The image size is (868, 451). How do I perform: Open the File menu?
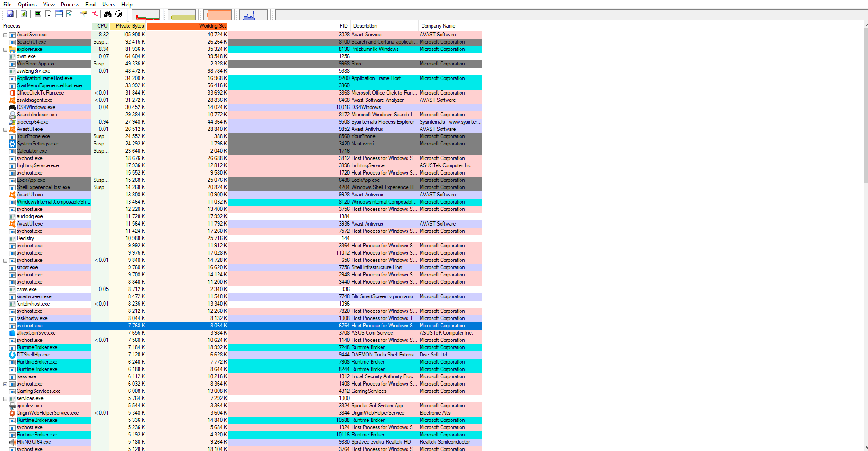[x=7, y=5]
